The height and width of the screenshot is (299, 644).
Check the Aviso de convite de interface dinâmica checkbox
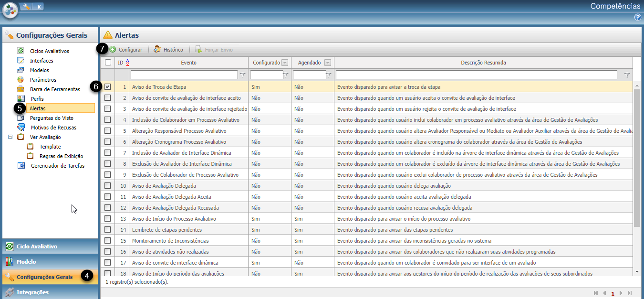(x=108, y=262)
